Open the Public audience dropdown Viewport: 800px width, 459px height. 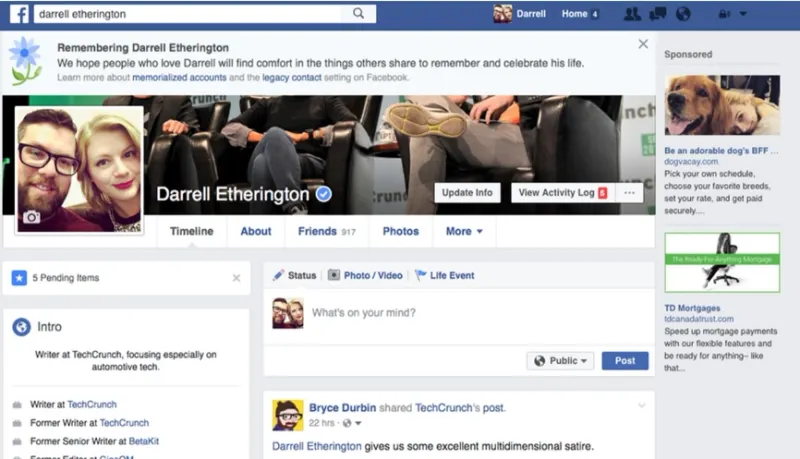coord(560,361)
